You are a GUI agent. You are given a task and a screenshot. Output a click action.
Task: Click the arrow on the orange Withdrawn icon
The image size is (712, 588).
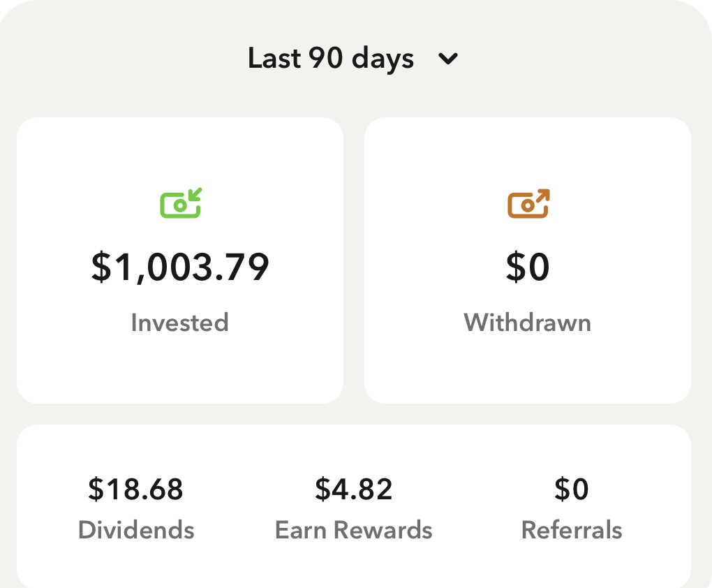click(x=542, y=196)
